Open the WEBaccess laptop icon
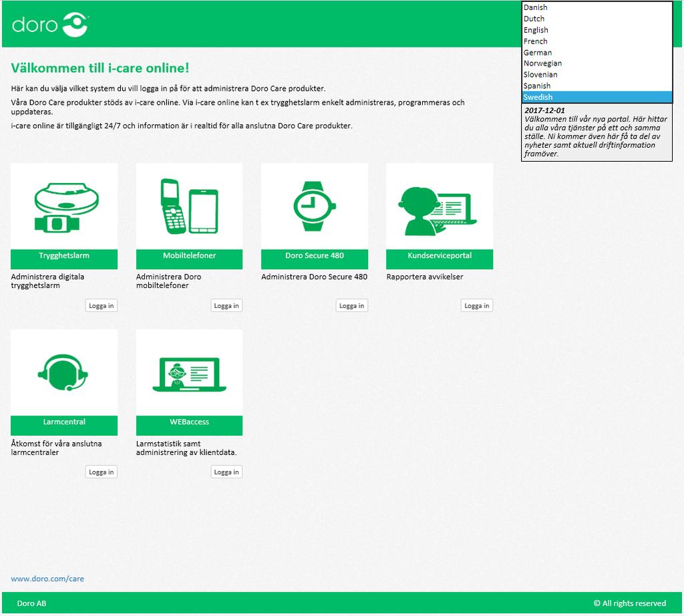Image resolution: width=684 pixels, height=616 pixels. click(x=189, y=375)
